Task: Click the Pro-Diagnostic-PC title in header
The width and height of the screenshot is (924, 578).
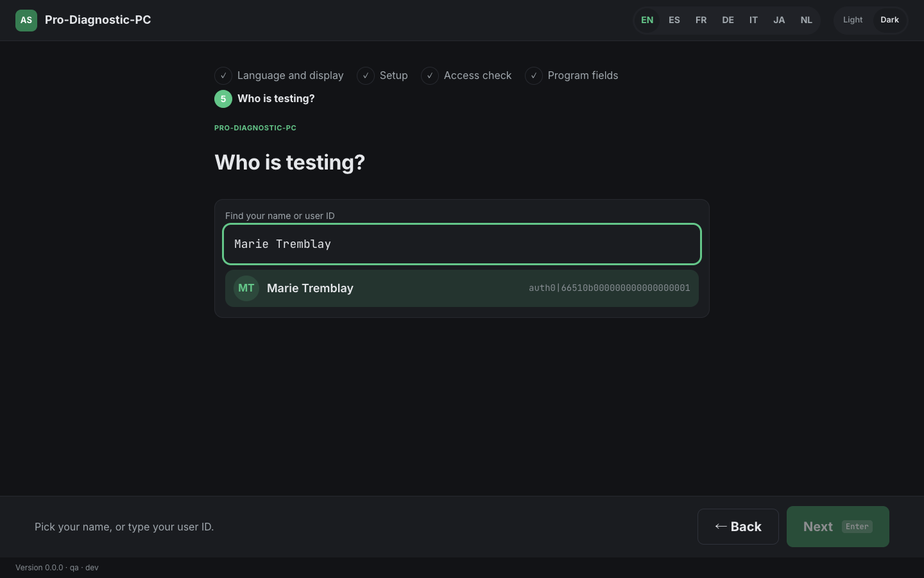Action: click(x=98, y=20)
